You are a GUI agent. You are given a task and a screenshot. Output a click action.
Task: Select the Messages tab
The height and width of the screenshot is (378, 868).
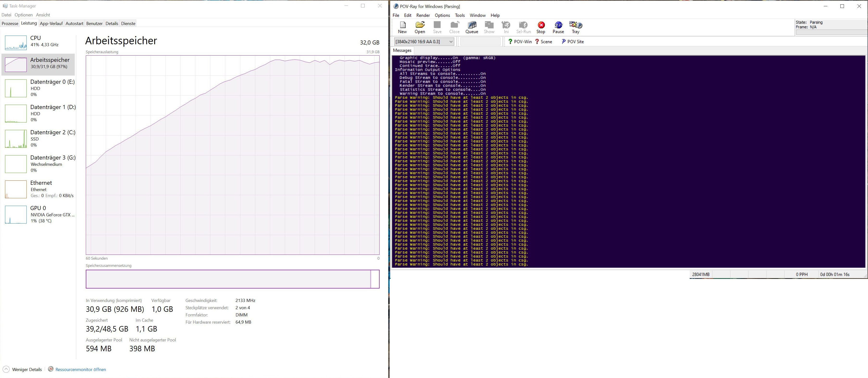click(402, 50)
